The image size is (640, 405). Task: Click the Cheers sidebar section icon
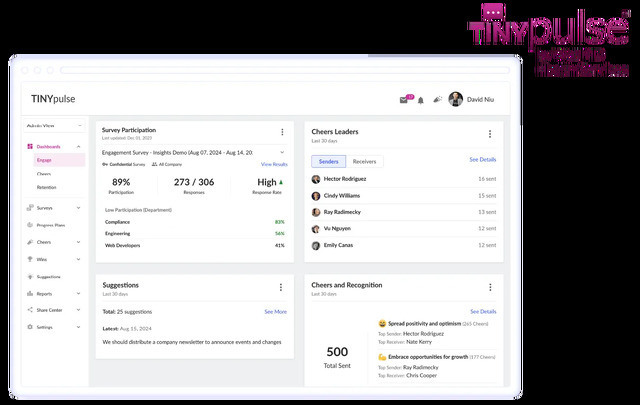30,242
